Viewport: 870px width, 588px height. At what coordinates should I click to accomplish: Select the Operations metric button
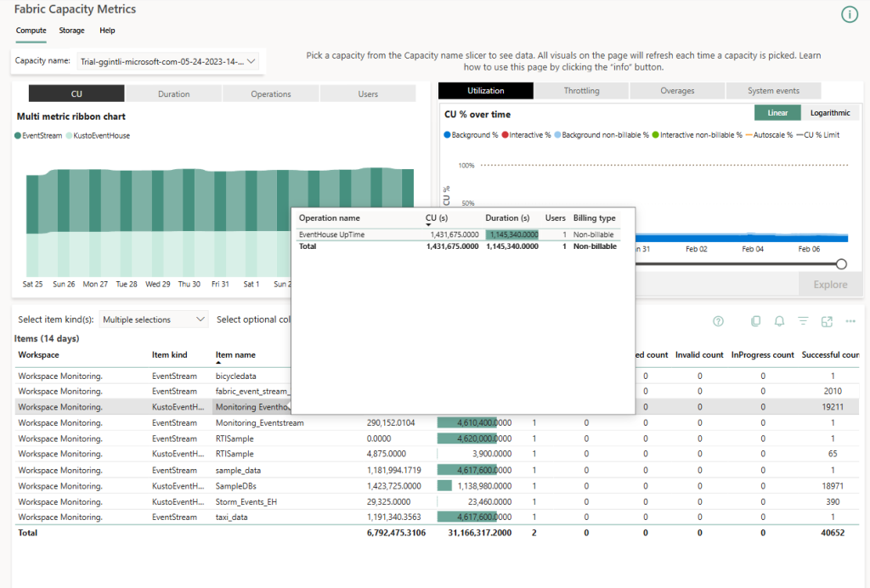click(271, 94)
